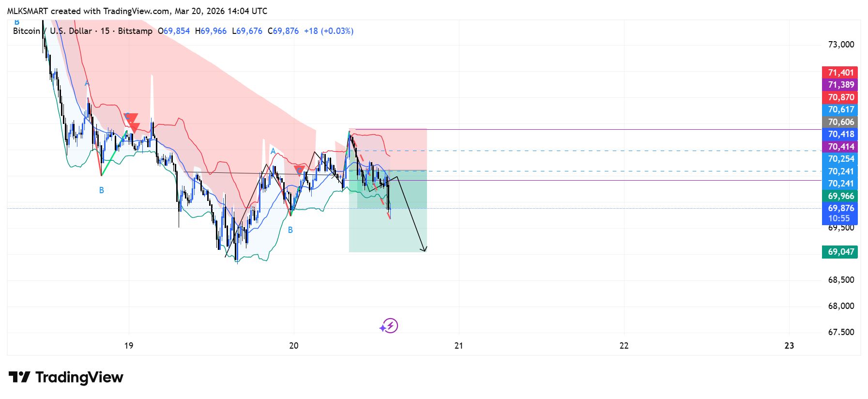Click date 21 on the time axis
Screen dimensions: 868x399
pos(458,346)
